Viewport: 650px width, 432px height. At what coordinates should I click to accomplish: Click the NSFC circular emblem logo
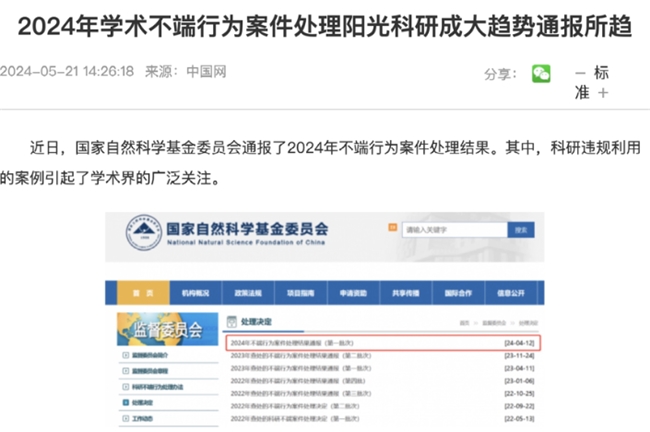(x=141, y=232)
